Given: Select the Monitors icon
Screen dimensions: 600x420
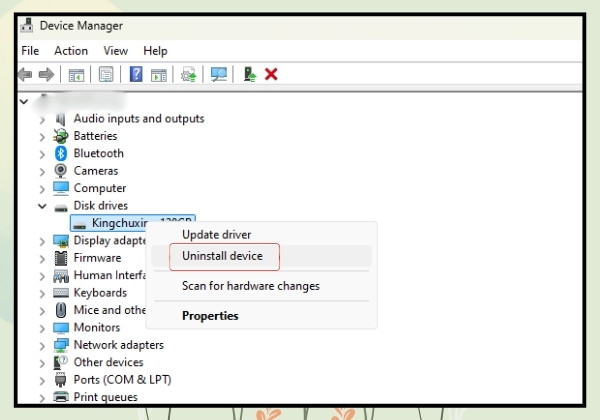Looking at the screenshot, I should point(61,328).
